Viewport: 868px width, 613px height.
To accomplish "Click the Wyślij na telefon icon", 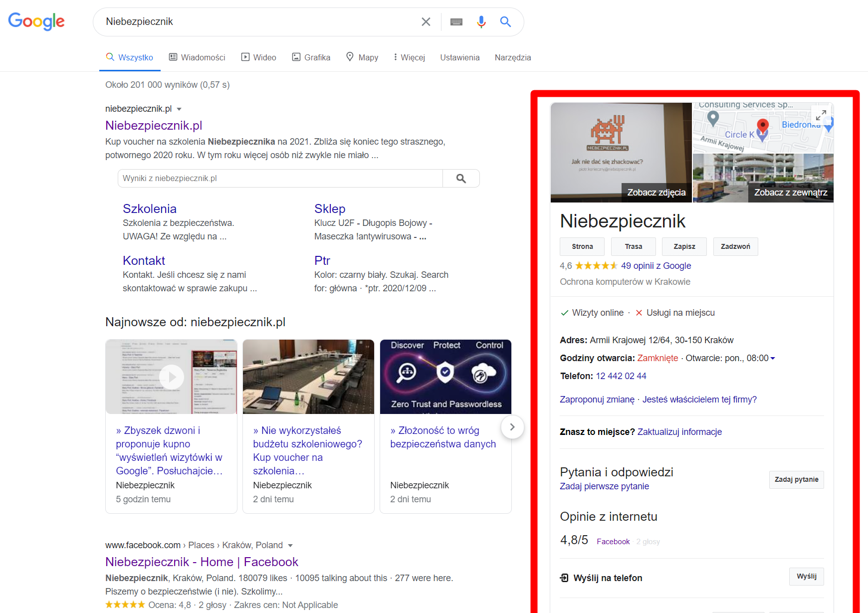I will pyautogui.click(x=564, y=578).
